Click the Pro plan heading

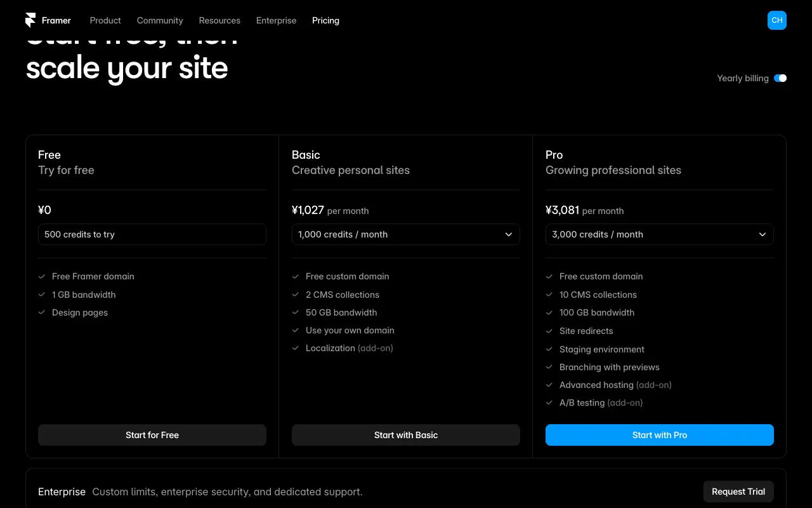pos(554,155)
